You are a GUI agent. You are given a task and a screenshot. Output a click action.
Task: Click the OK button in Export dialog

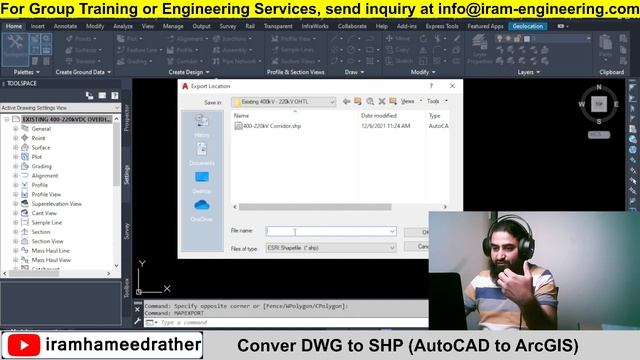click(x=416, y=232)
